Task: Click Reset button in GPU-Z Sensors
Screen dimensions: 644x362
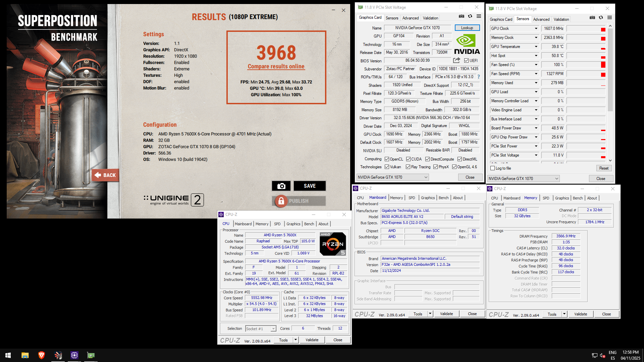Action: point(604,168)
